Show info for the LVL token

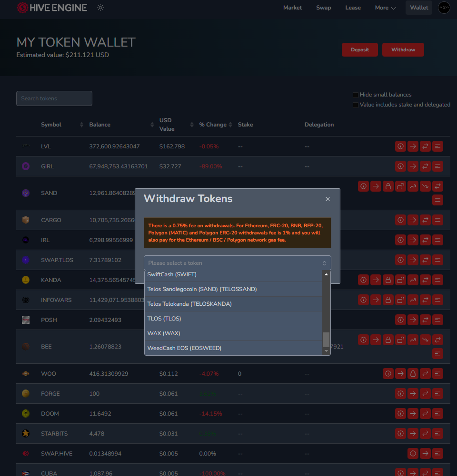(x=400, y=146)
